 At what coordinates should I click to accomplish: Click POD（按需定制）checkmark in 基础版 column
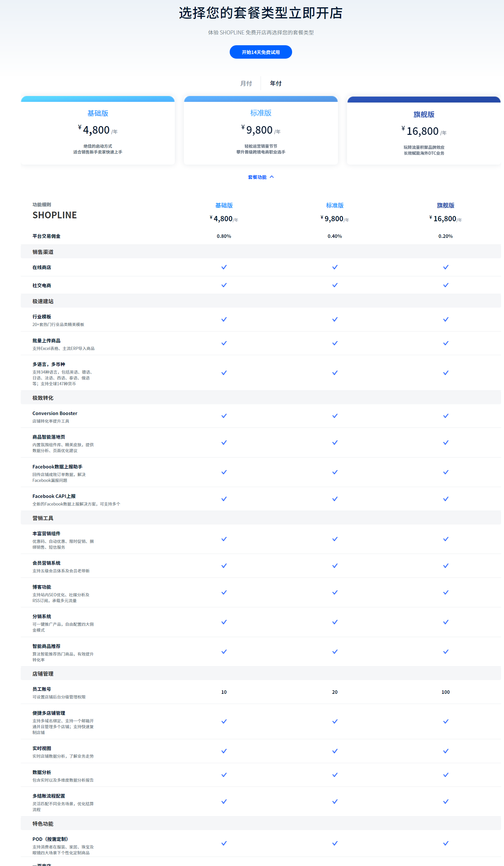pos(224,843)
